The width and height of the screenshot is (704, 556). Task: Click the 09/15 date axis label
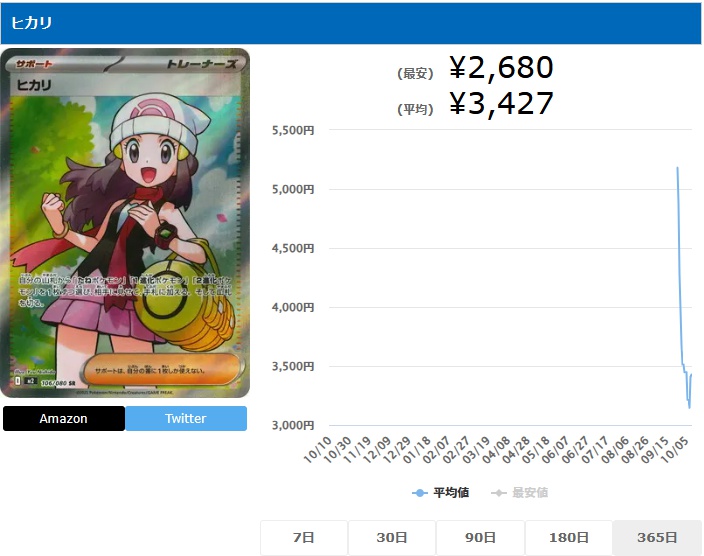point(655,450)
